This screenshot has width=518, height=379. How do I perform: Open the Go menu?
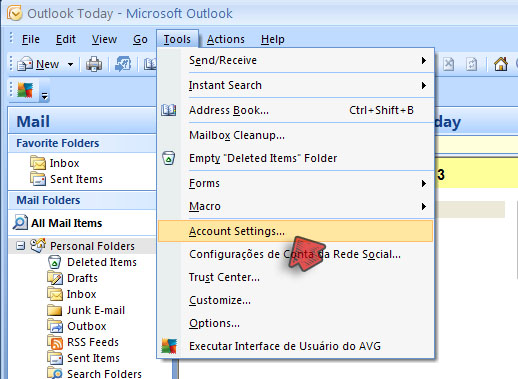point(140,39)
